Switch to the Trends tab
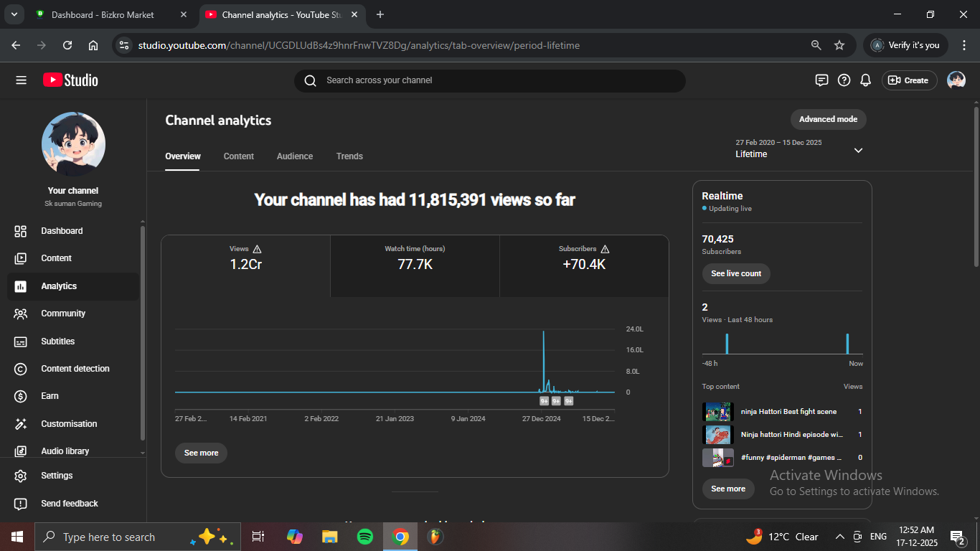The image size is (980, 551). (x=349, y=156)
